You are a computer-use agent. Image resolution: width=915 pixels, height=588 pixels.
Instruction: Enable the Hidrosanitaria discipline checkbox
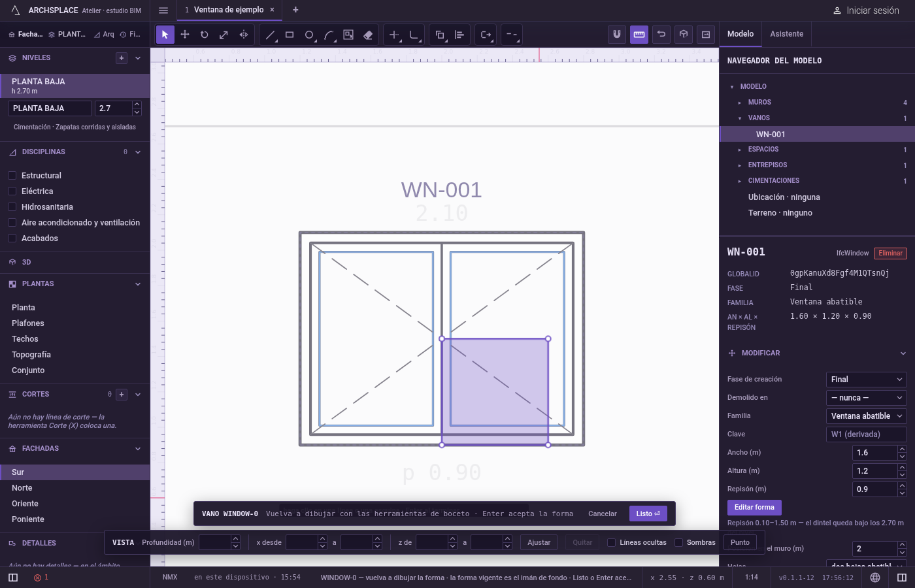(x=12, y=207)
